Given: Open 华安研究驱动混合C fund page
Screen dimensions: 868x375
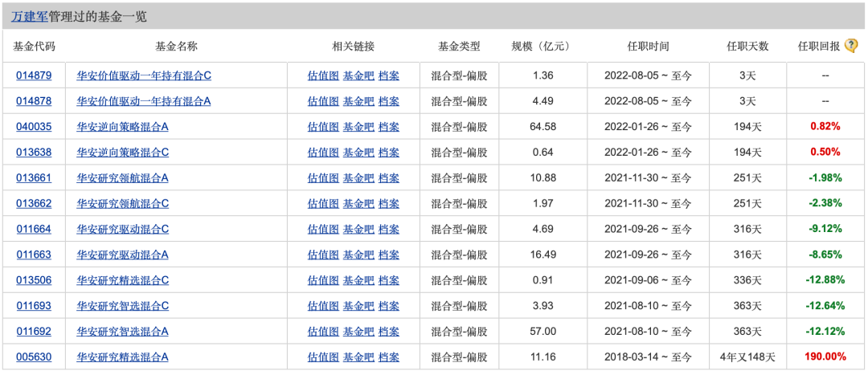Looking at the screenshot, I should (123, 230).
